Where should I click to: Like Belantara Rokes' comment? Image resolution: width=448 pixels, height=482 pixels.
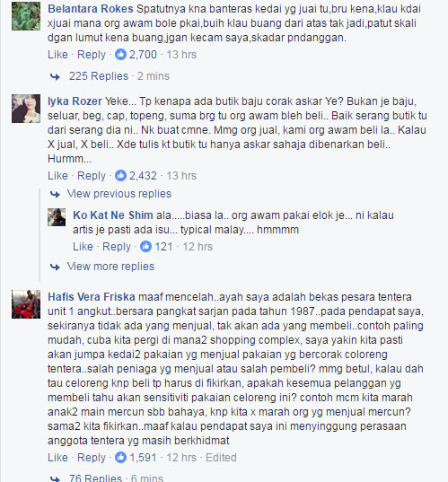point(57,55)
